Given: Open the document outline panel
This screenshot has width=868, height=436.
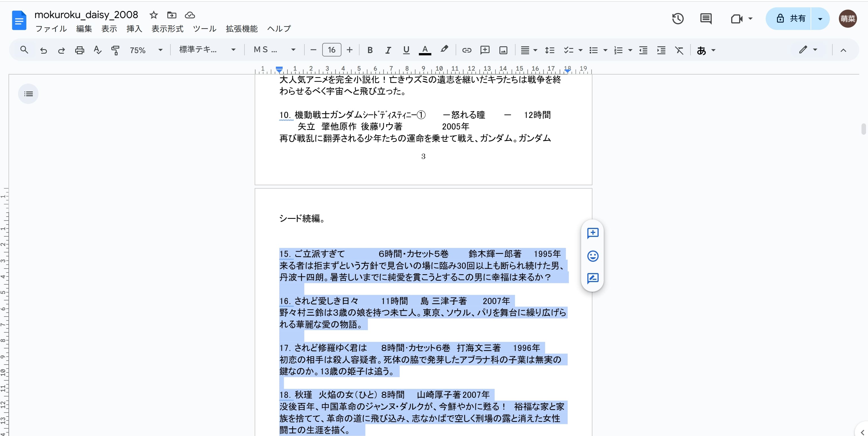Looking at the screenshot, I should [x=28, y=93].
